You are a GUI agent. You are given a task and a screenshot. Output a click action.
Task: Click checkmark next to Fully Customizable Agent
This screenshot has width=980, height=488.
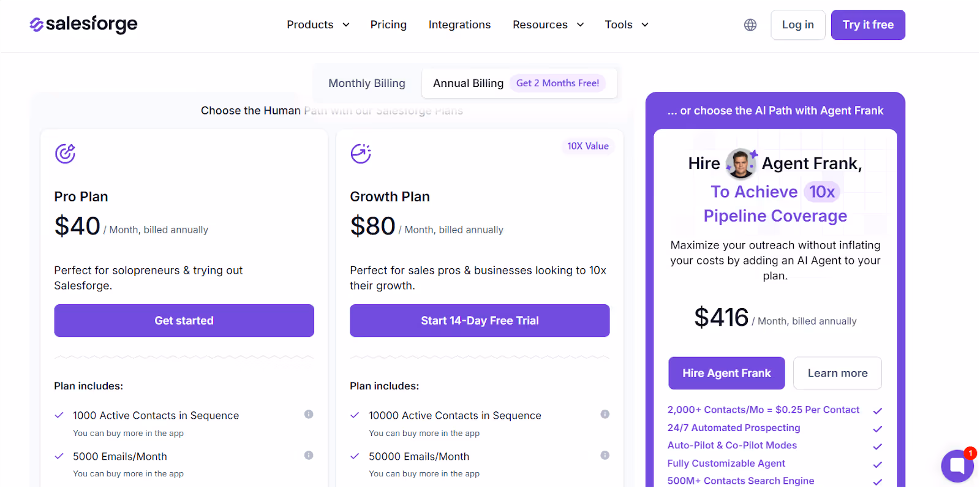(x=878, y=465)
